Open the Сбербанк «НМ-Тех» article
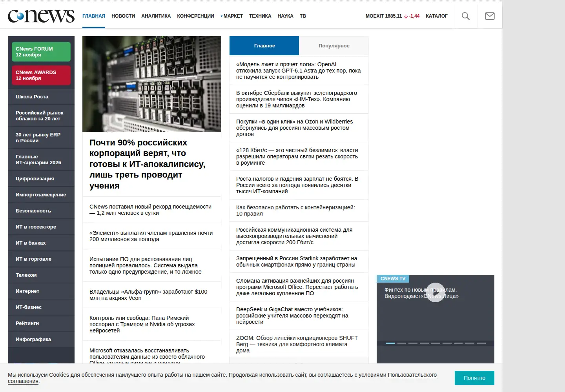This screenshot has height=392, width=565. pos(297,99)
